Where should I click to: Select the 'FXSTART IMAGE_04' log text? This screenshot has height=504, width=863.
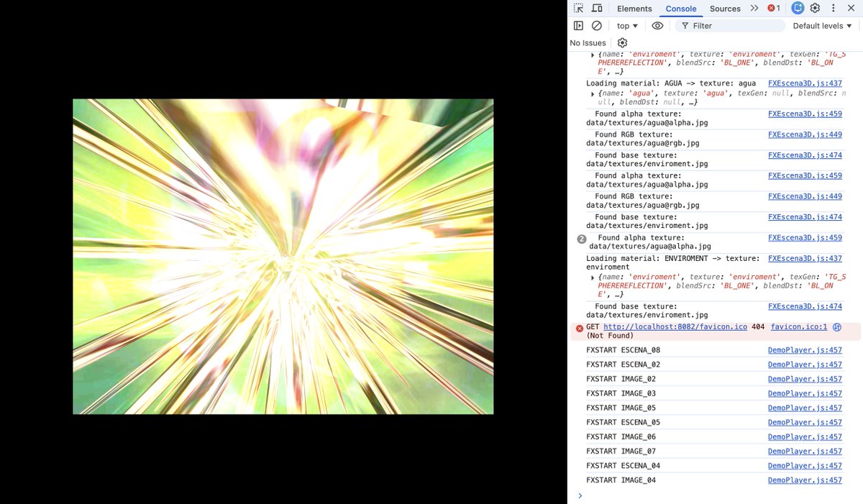(x=621, y=480)
